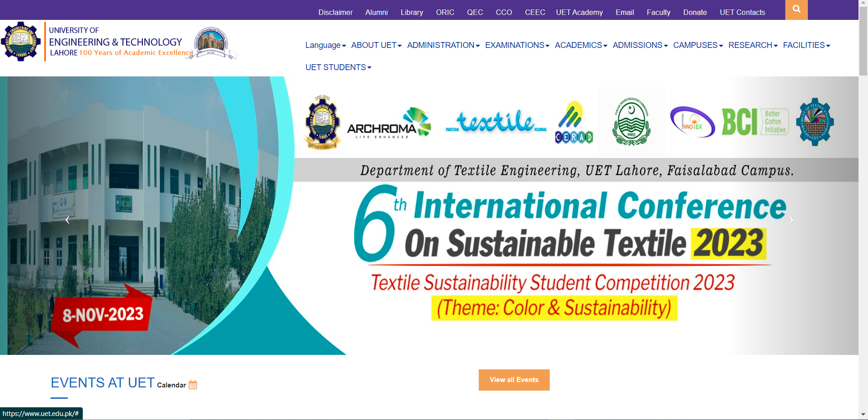
Task: Open the UET Contacts link
Action: (x=742, y=12)
